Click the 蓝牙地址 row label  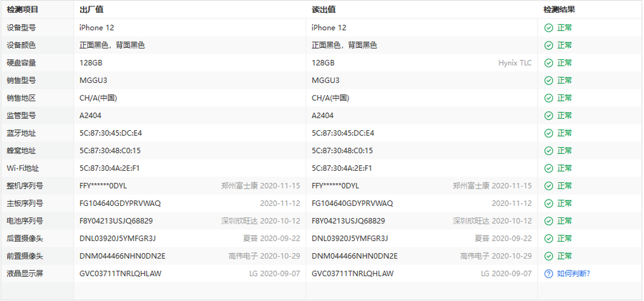pyautogui.click(x=21, y=134)
